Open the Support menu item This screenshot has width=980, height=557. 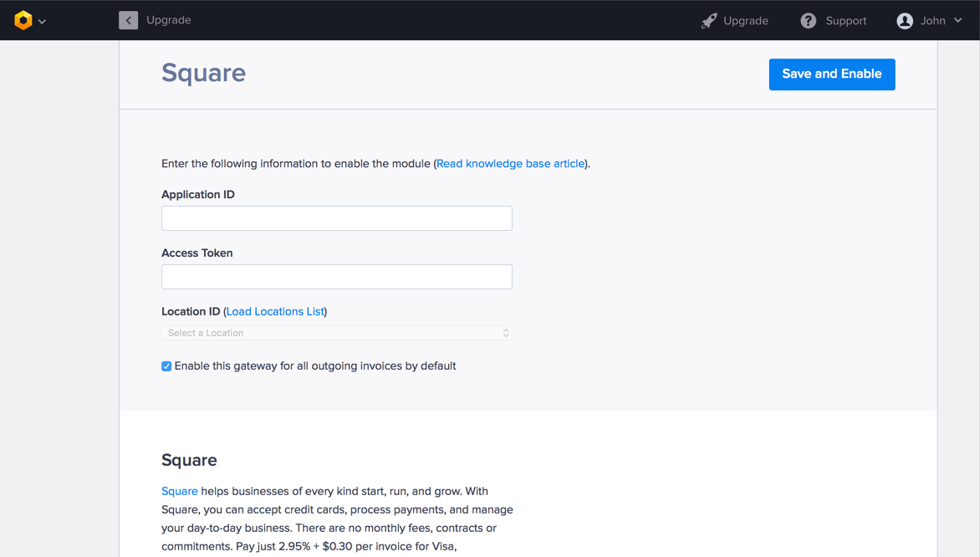coord(845,21)
